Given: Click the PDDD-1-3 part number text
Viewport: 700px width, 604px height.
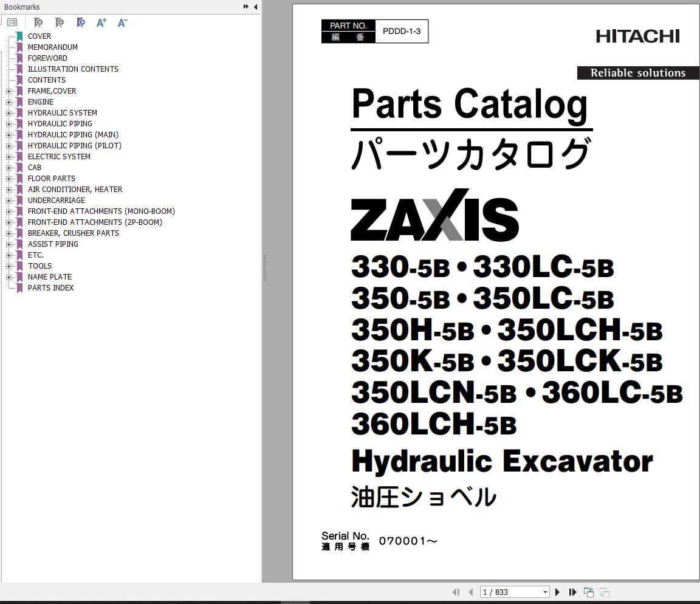Looking at the screenshot, I should tap(401, 31).
